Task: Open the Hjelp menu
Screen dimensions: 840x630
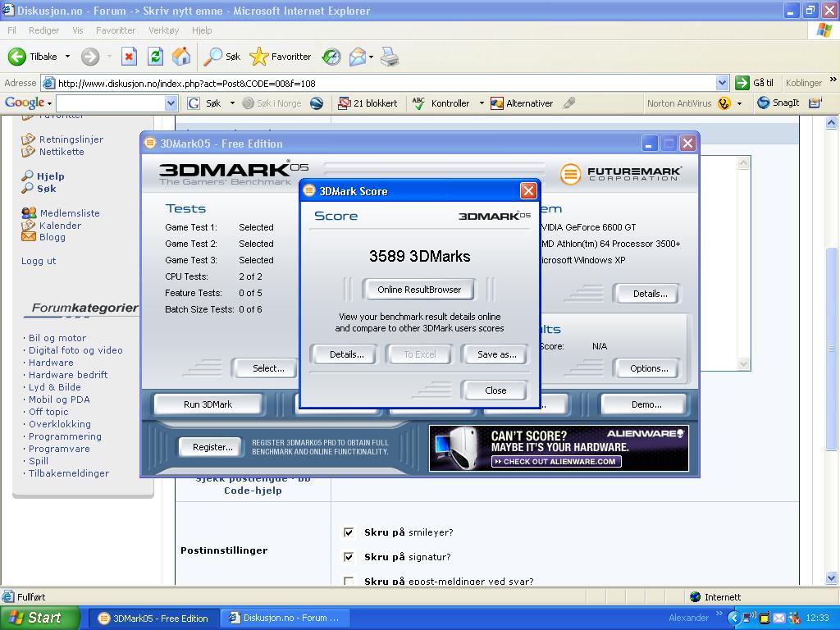Action: point(202,30)
